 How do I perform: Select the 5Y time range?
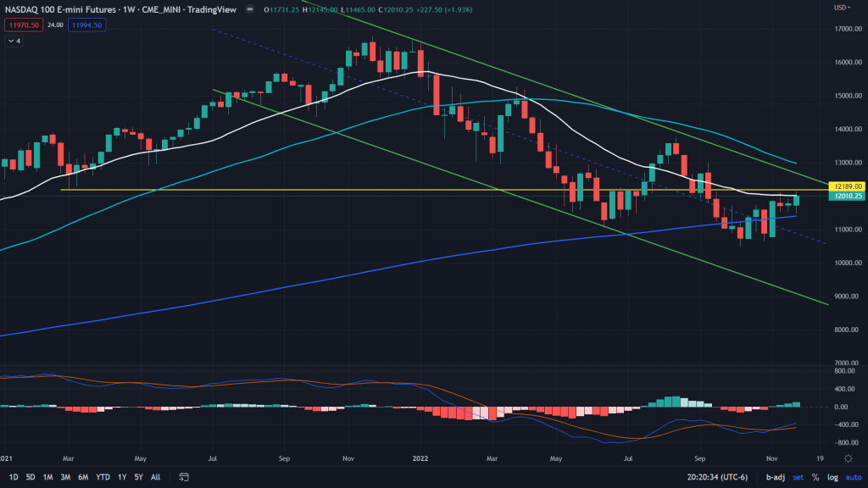point(137,478)
